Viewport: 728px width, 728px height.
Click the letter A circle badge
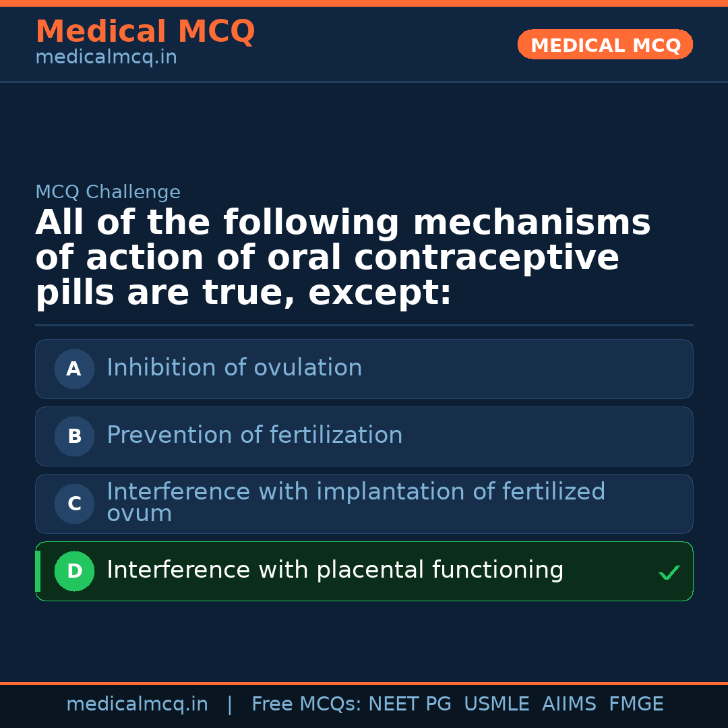tap(74, 369)
